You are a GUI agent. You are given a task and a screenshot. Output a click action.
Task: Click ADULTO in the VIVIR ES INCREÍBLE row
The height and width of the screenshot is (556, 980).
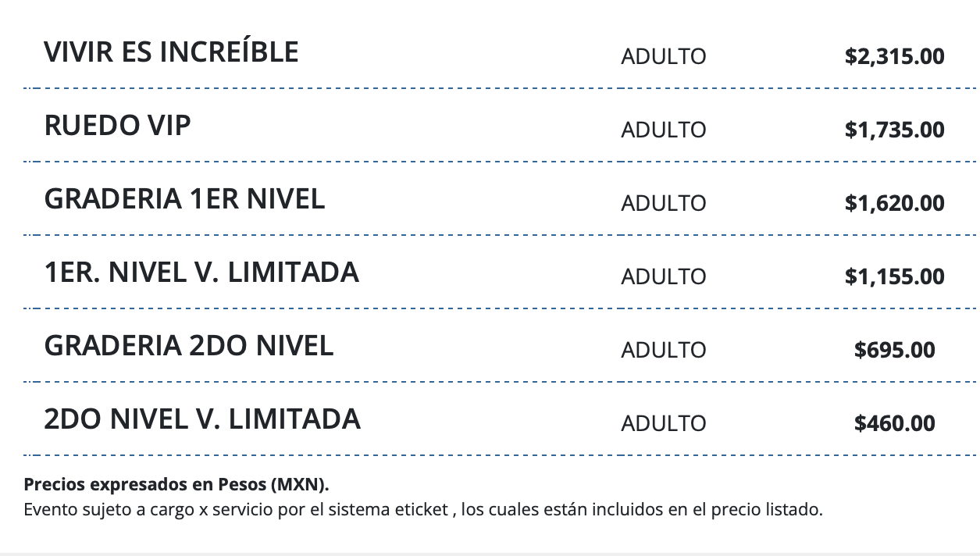pos(663,56)
